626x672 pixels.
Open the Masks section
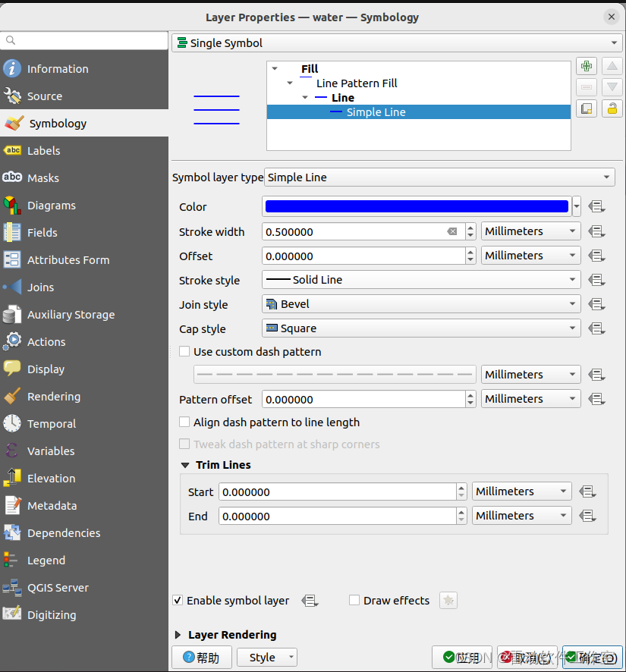point(84,177)
